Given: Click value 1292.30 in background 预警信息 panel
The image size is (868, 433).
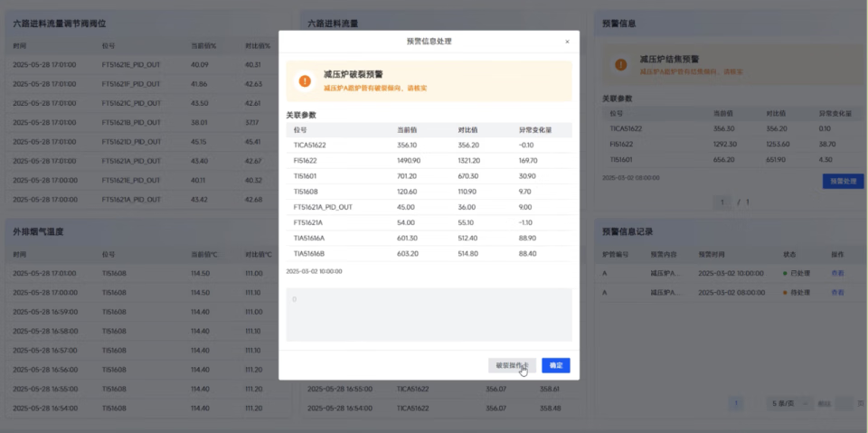Looking at the screenshot, I should [x=725, y=144].
